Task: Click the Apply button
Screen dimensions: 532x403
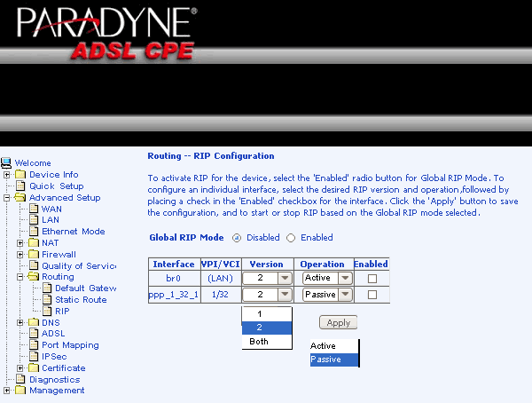Action: [x=339, y=322]
